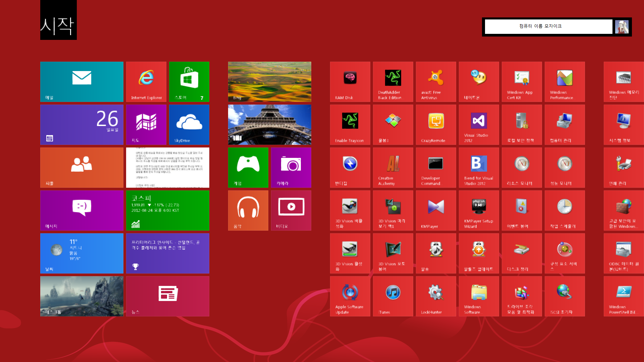Open local security policy tile
The width and height of the screenshot is (644, 362).
pos(522,125)
